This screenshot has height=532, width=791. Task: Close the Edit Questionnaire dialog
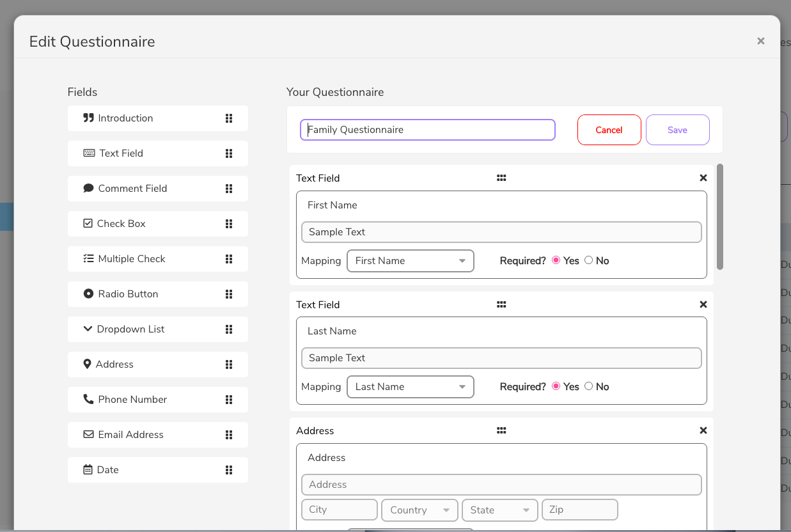(x=761, y=41)
